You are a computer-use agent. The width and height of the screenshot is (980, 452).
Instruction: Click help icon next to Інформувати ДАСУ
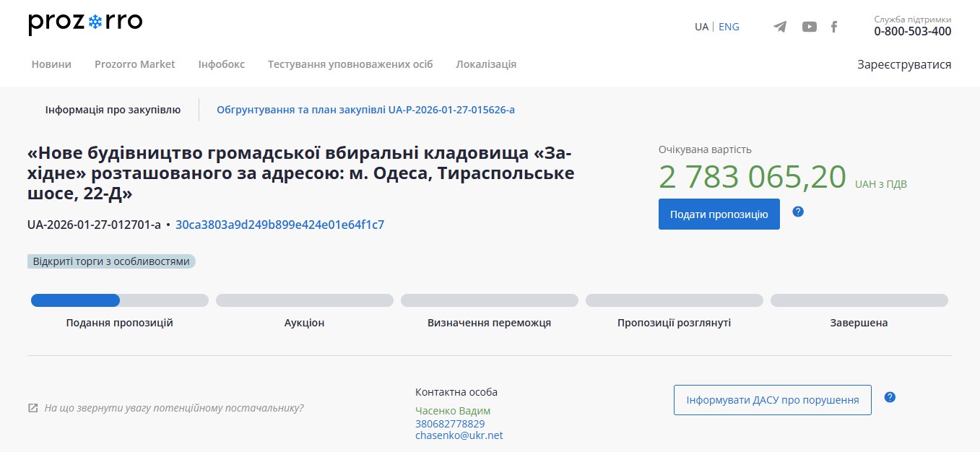click(x=890, y=397)
